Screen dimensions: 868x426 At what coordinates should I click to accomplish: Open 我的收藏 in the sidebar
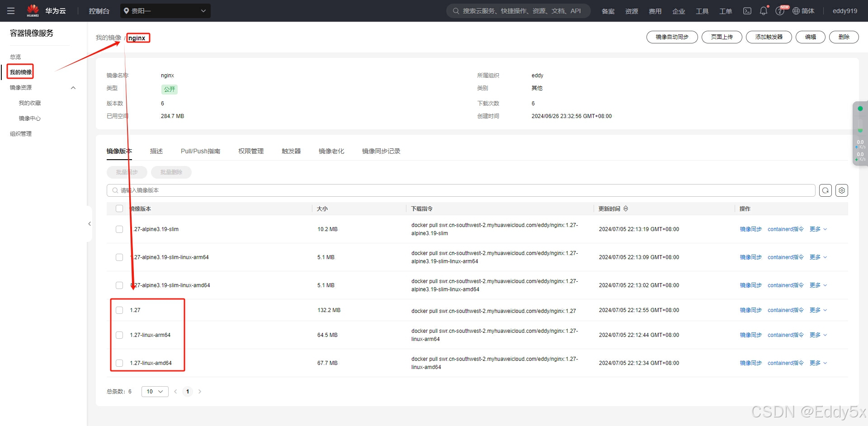tap(30, 103)
